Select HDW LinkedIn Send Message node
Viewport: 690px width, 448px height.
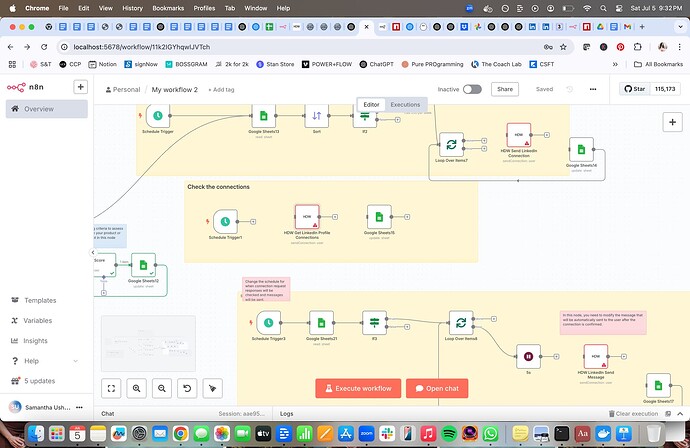click(x=596, y=356)
